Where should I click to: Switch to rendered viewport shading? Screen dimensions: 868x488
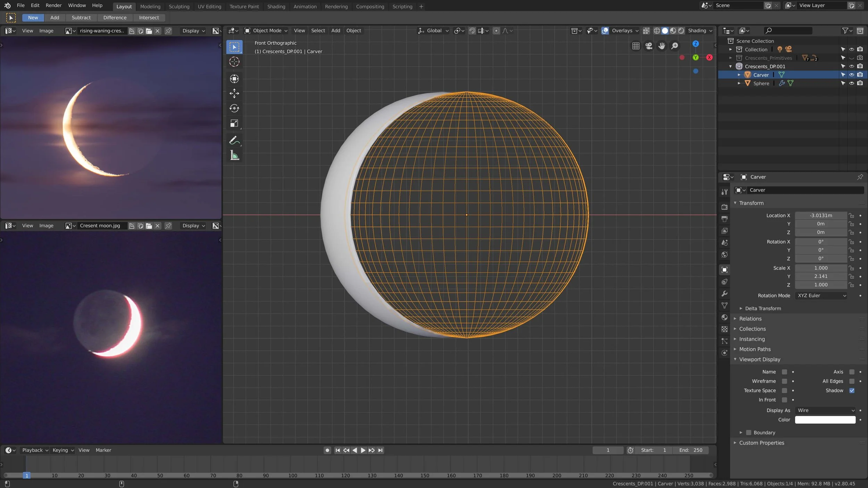click(681, 31)
